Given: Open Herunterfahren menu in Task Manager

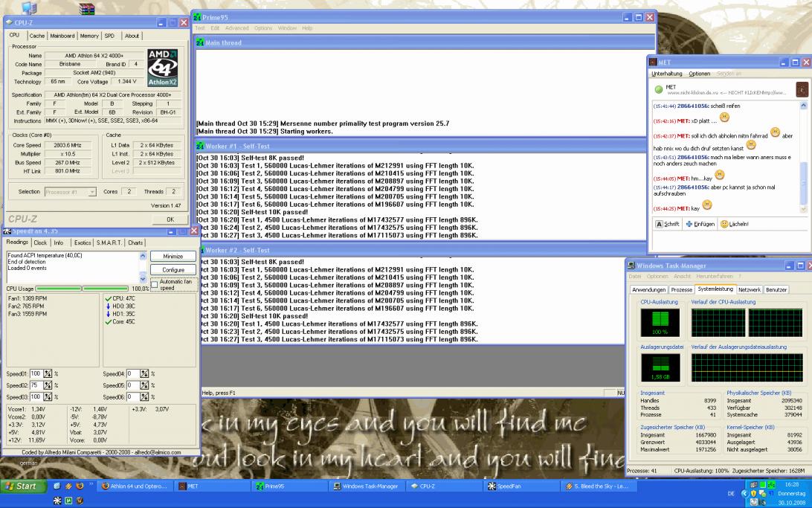Looking at the screenshot, I should coord(714,277).
